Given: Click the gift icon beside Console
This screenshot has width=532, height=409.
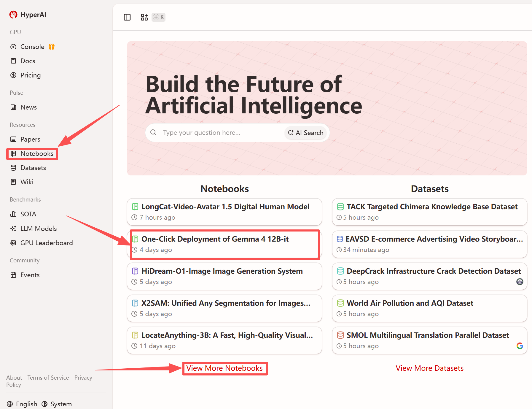Looking at the screenshot, I should tap(52, 47).
